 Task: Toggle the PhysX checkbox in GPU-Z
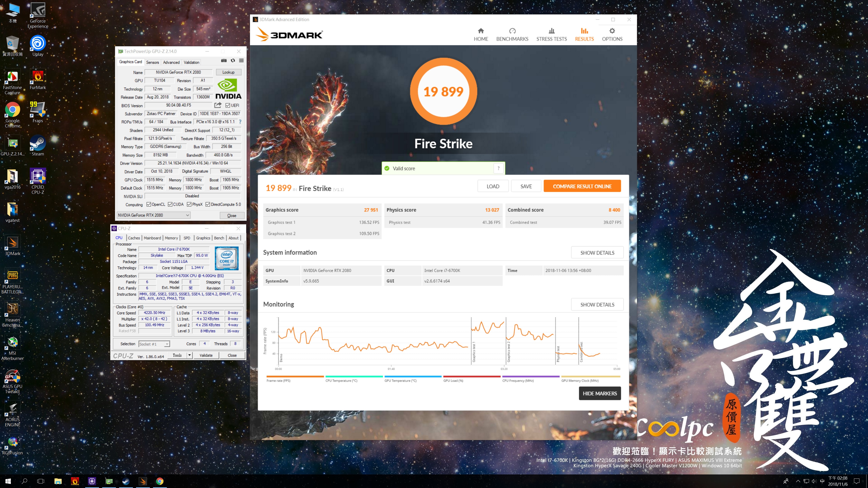(189, 204)
